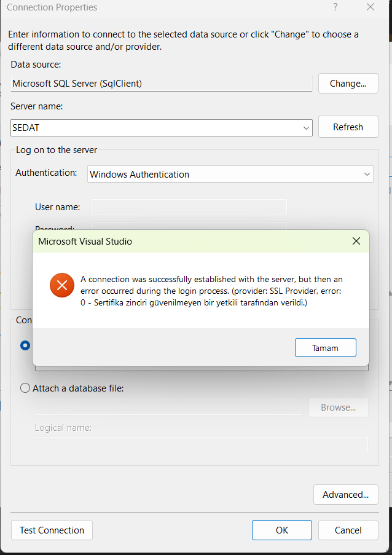The height and width of the screenshot is (555, 392).
Task: Click the Data source text field
Action: click(162, 84)
